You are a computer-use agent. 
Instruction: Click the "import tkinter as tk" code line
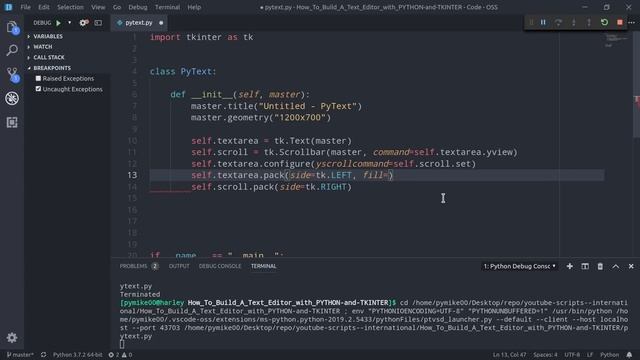pyautogui.click(x=202, y=37)
